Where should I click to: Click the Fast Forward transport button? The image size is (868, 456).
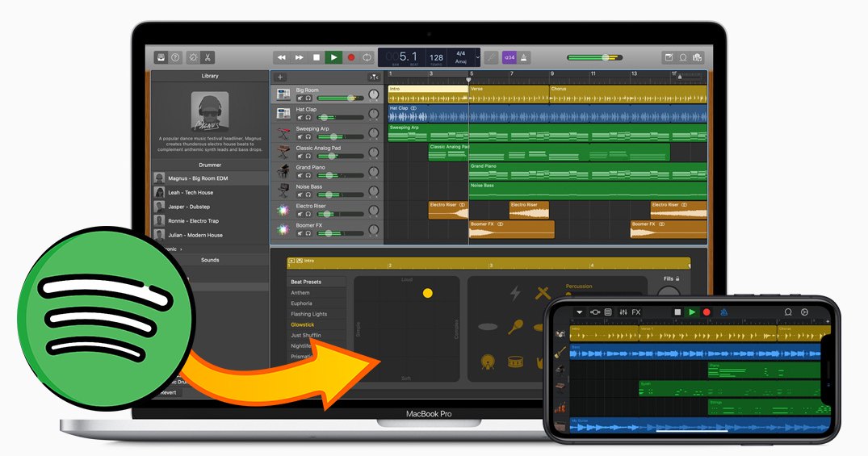299,57
